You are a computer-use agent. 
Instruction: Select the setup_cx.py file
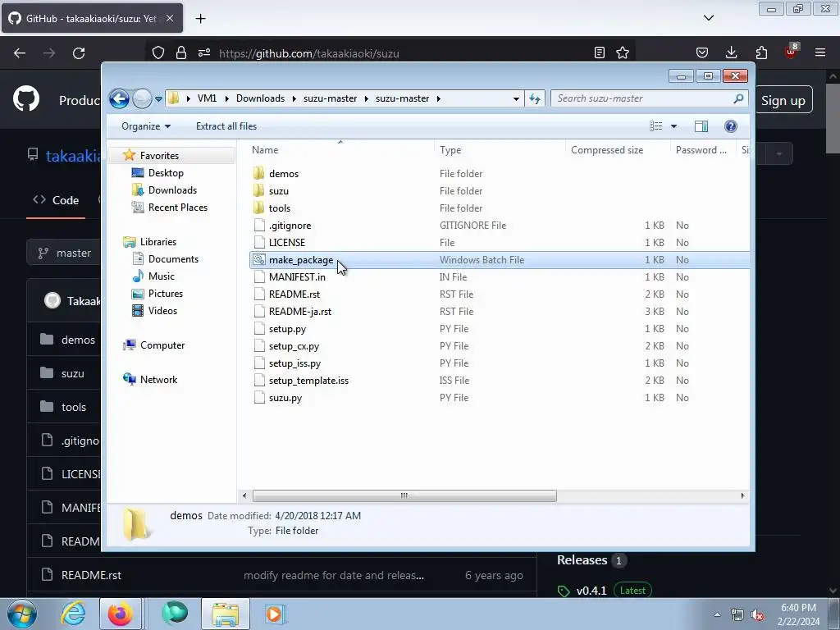(x=294, y=346)
